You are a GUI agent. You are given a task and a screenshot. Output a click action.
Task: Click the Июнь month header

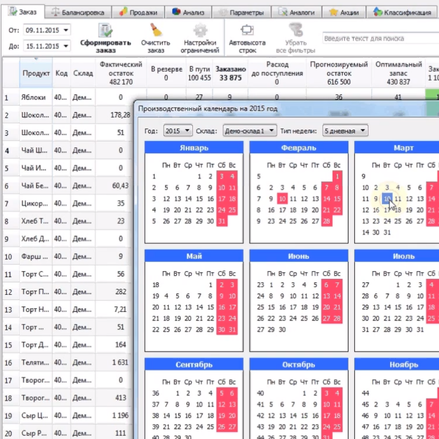pyautogui.click(x=299, y=256)
